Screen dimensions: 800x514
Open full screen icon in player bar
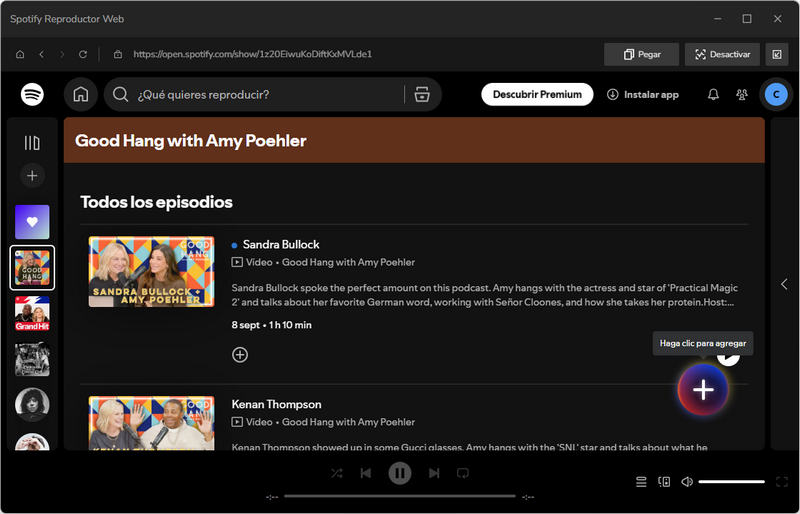tap(782, 481)
